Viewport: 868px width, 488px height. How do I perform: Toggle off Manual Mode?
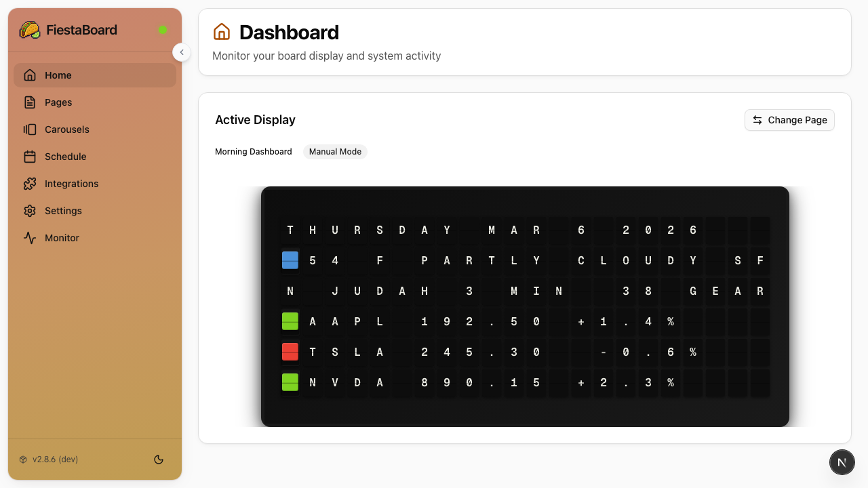coord(335,151)
